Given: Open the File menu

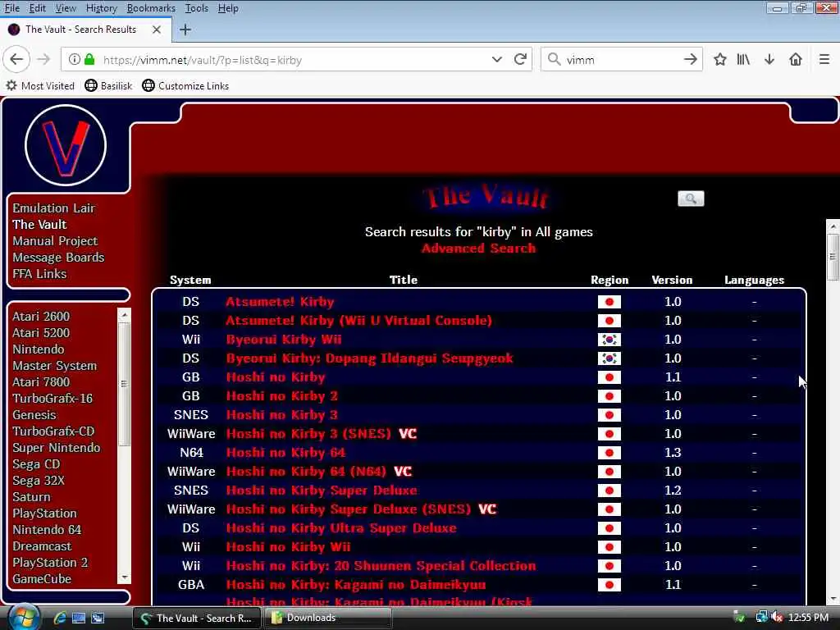Looking at the screenshot, I should coord(11,8).
